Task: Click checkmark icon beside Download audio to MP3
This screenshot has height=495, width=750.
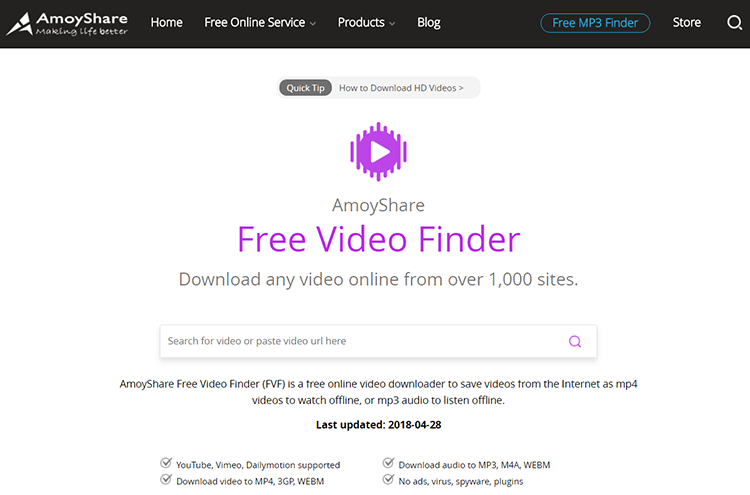Action: [x=388, y=463]
